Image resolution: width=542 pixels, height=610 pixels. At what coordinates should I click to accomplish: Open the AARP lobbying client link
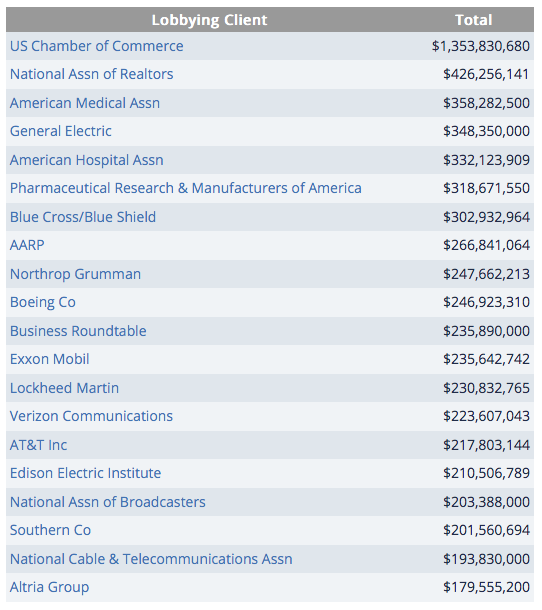[x=27, y=245]
